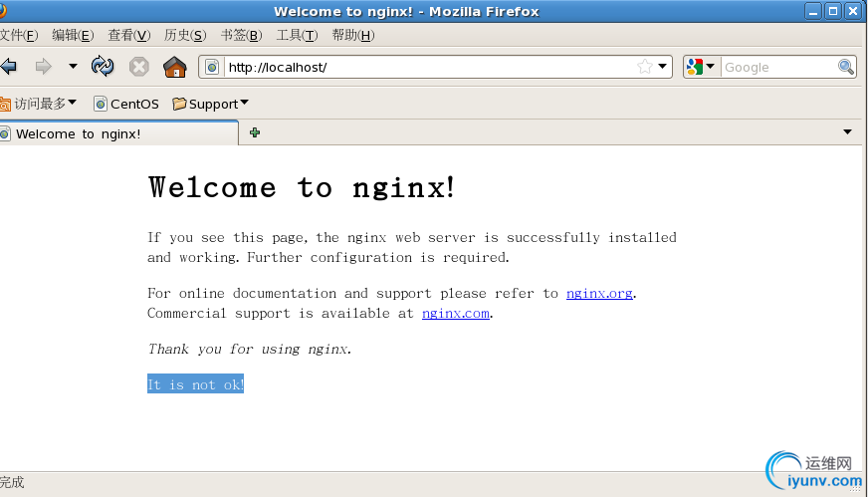The height and width of the screenshot is (497, 868).
Task: Expand the Support bookmarks folder
Action: [x=210, y=104]
